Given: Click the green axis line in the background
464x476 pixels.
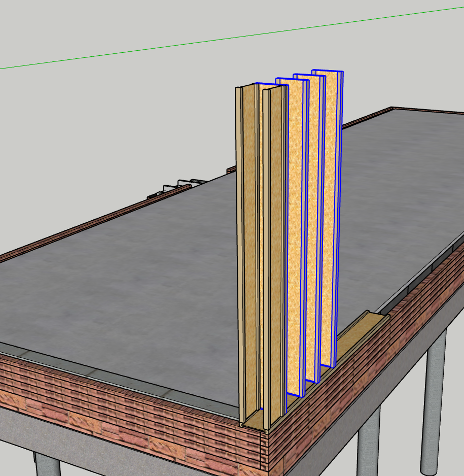Looking at the screenshot, I should pos(232,38).
